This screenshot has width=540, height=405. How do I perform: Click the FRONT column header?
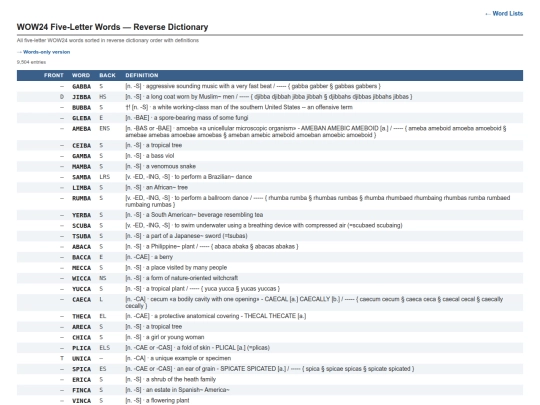(x=54, y=75)
